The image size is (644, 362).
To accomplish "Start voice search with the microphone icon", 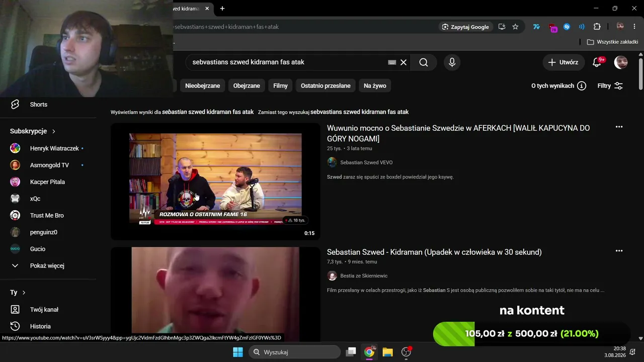I will [452, 62].
